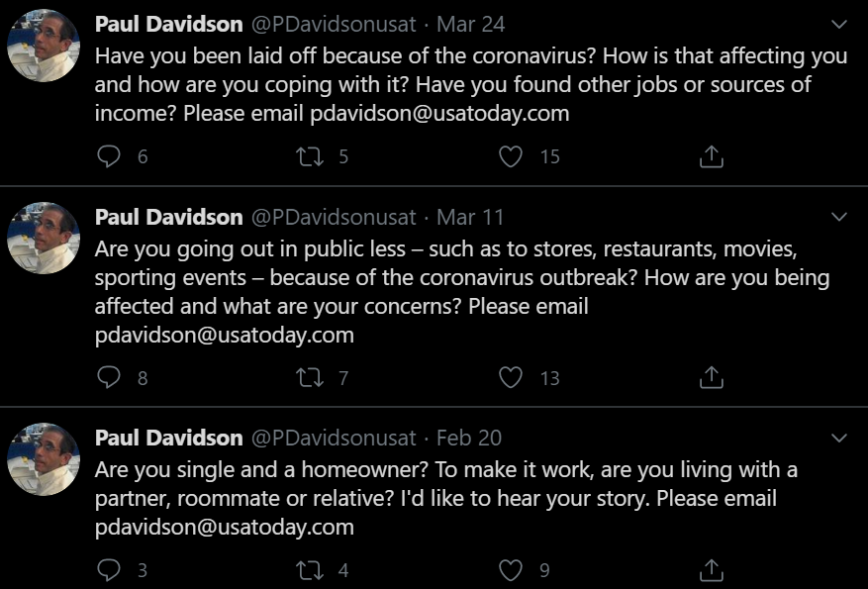Screen dimensions: 868x589
Task: Click the Mar 11 tweet date link
Action: 469,217
